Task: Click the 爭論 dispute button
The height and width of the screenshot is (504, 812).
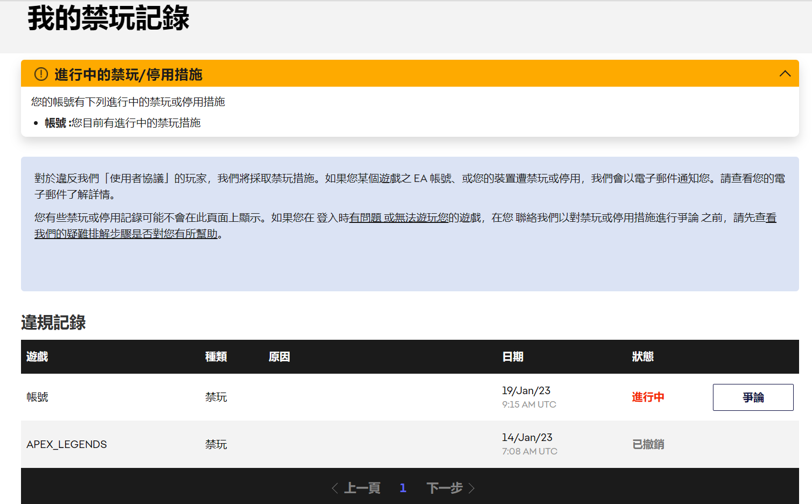Action: [753, 397]
